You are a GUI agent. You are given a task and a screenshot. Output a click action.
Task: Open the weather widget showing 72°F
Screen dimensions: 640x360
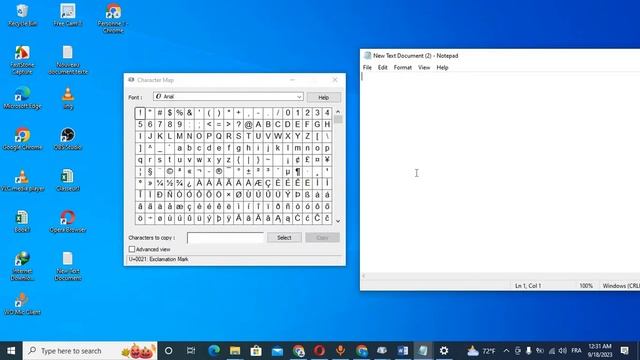(x=481, y=351)
